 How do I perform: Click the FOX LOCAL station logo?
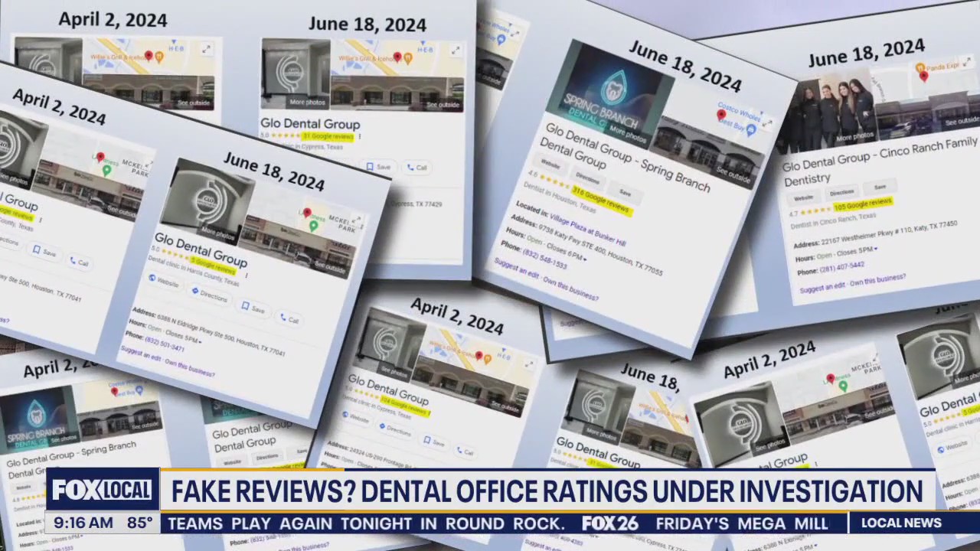click(102, 491)
